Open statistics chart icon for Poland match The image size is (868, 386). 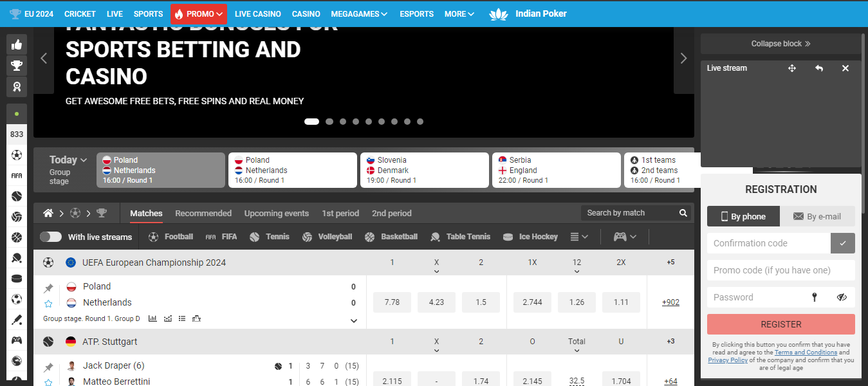pyautogui.click(x=152, y=318)
